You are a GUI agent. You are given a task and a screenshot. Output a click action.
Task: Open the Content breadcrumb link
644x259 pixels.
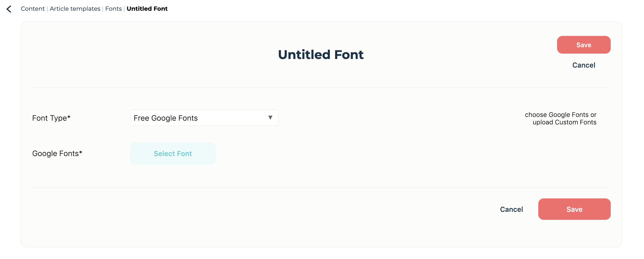click(x=32, y=9)
